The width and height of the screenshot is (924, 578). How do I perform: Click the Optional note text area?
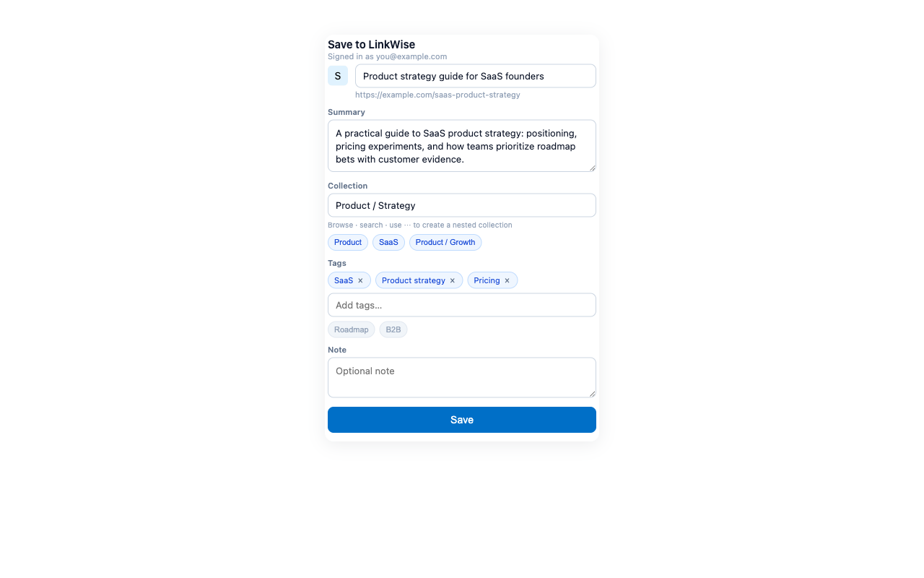[462, 377]
